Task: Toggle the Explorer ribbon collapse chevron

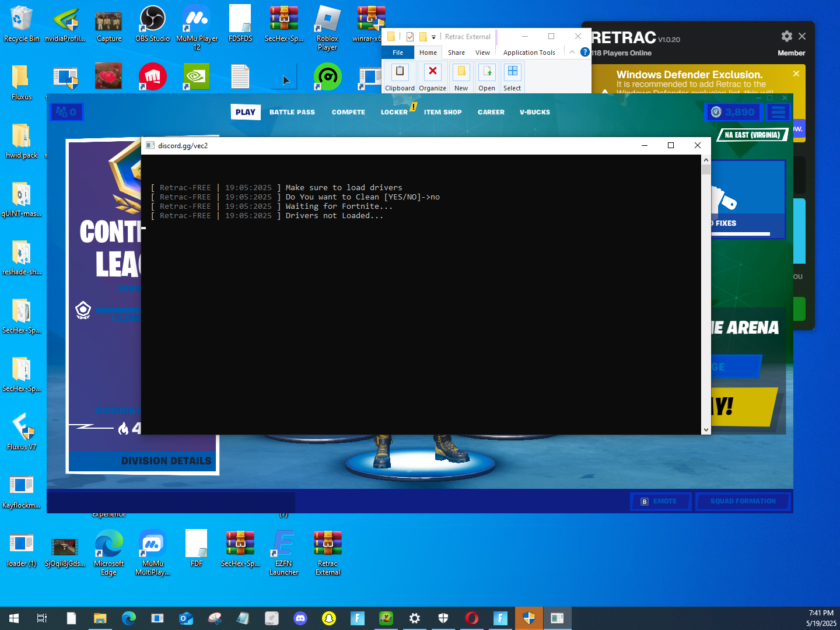Action: point(572,52)
